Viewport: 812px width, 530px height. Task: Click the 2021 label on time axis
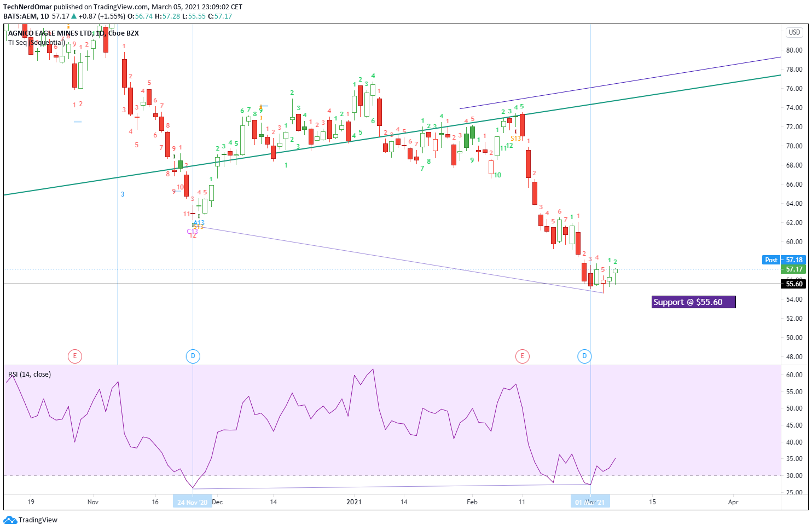(354, 502)
